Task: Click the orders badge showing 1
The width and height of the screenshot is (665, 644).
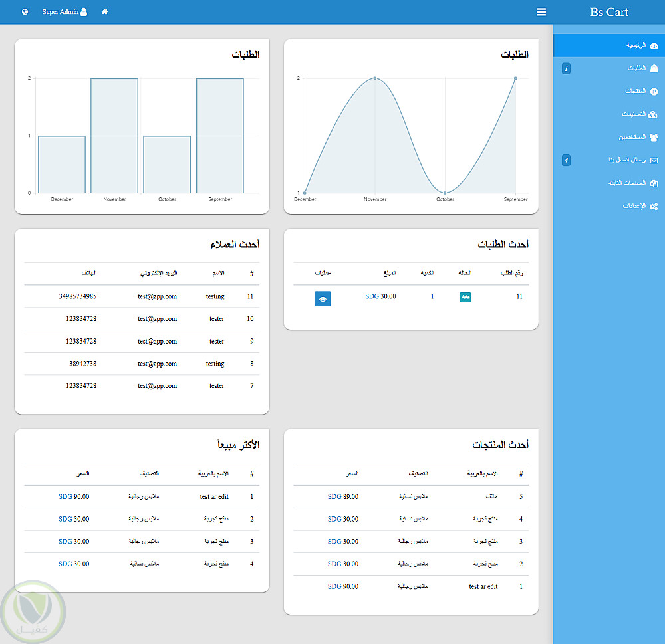Action: click(x=566, y=68)
